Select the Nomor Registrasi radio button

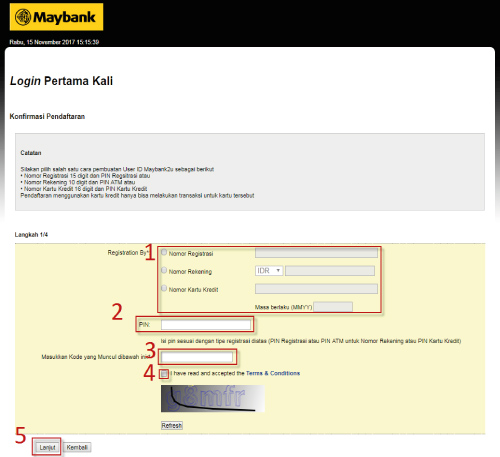(x=164, y=252)
